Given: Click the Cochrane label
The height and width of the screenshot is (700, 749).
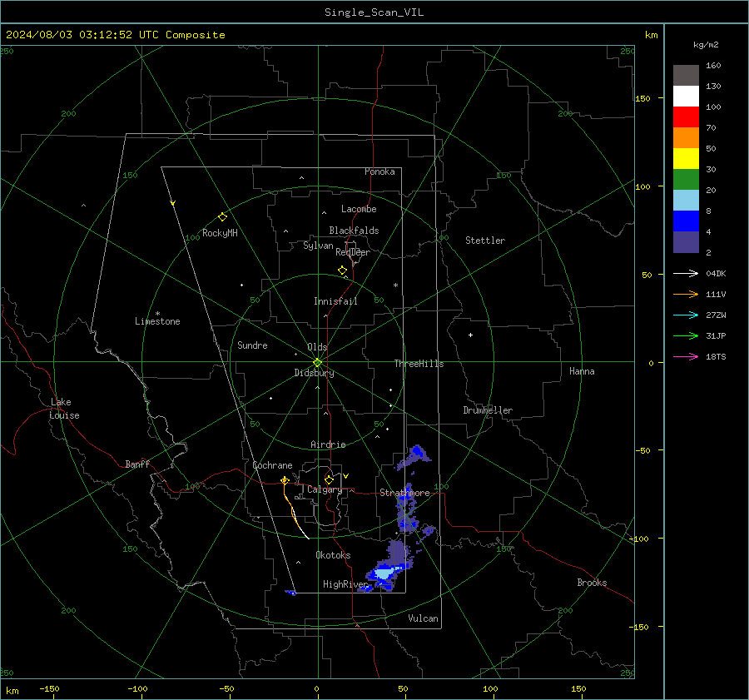Looking at the screenshot, I should pyautogui.click(x=272, y=465).
